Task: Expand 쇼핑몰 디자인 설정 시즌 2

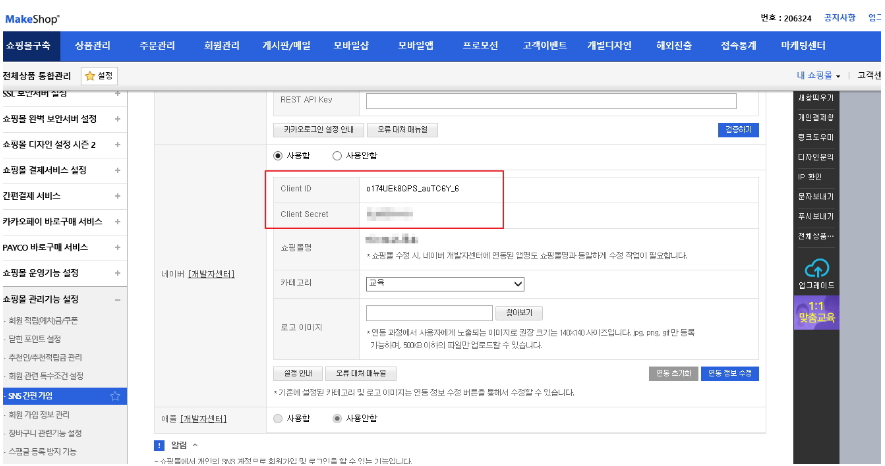Action: pos(117,144)
